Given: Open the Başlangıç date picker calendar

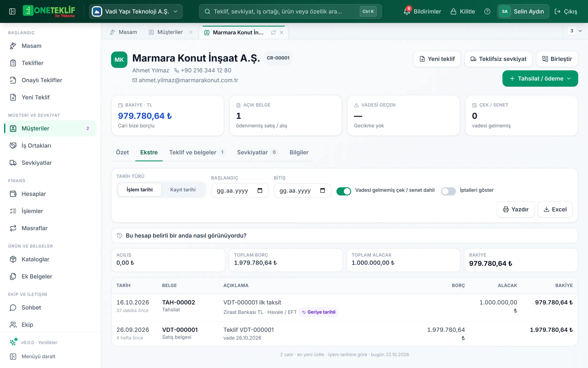Looking at the screenshot, I should tap(260, 190).
